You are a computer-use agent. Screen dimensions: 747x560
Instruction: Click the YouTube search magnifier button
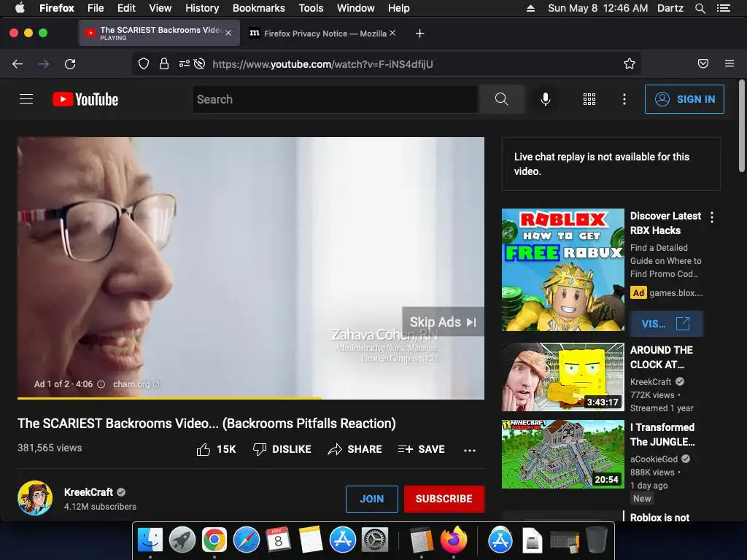coord(502,99)
